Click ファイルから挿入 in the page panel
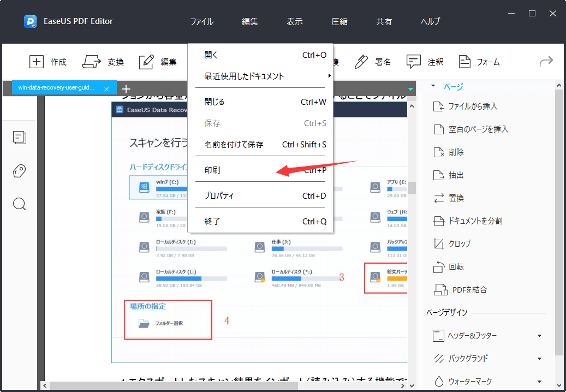 pyautogui.click(x=473, y=106)
